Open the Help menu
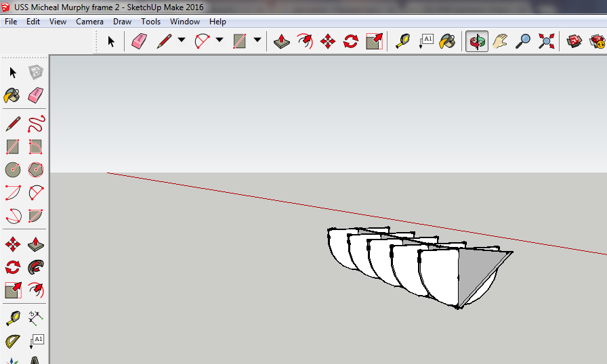607x364 pixels. pos(217,22)
